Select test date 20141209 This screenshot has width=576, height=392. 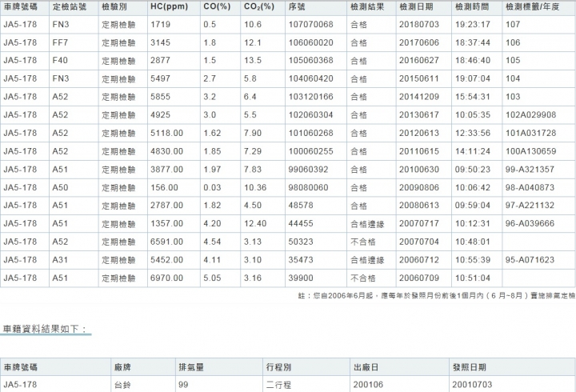(419, 97)
